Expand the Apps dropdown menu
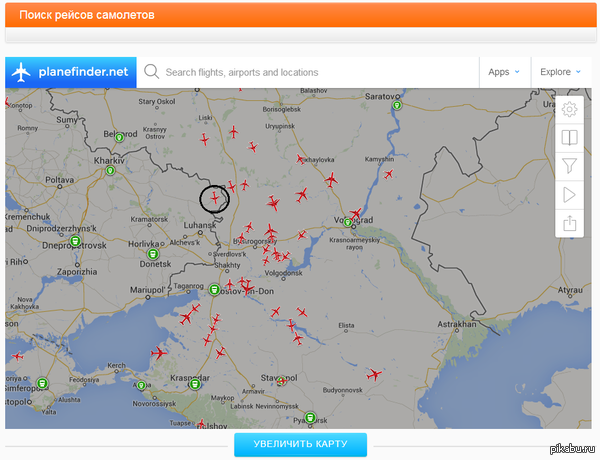Viewport: 600px width, 460px height. coord(503,72)
